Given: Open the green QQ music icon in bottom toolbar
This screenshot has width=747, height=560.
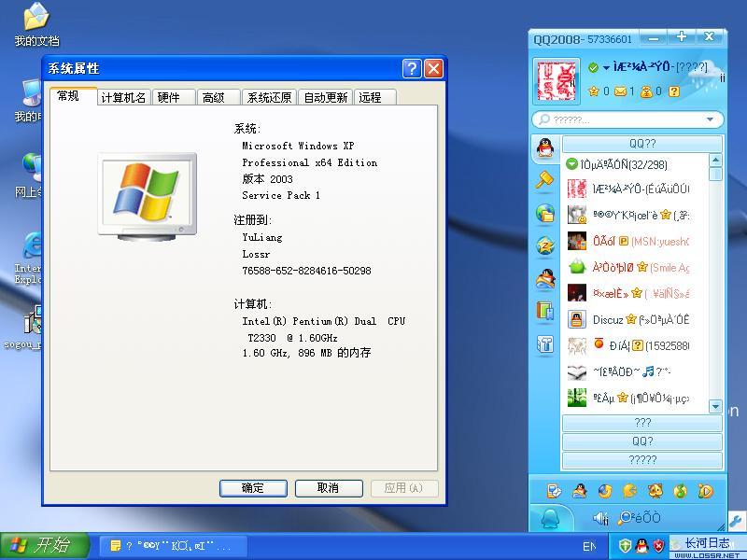Looking at the screenshot, I should pyautogui.click(x=681, y=491).
